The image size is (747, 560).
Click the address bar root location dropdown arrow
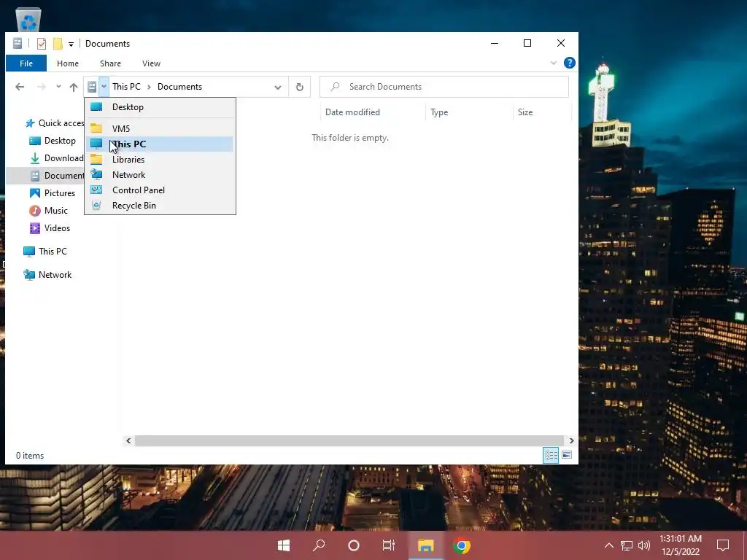click(x=104, y=87)
